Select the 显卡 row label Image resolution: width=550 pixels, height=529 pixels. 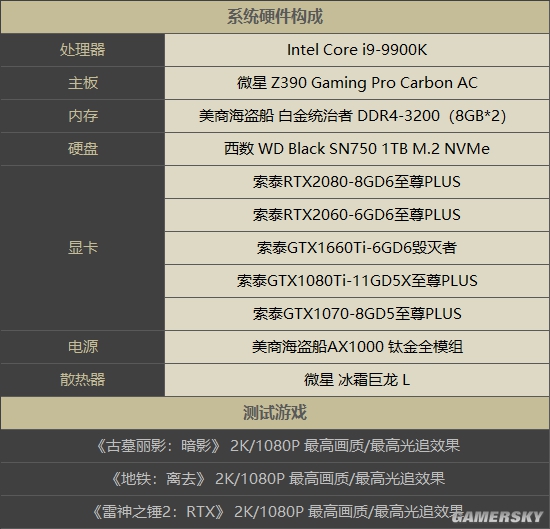tap(83, 248)
